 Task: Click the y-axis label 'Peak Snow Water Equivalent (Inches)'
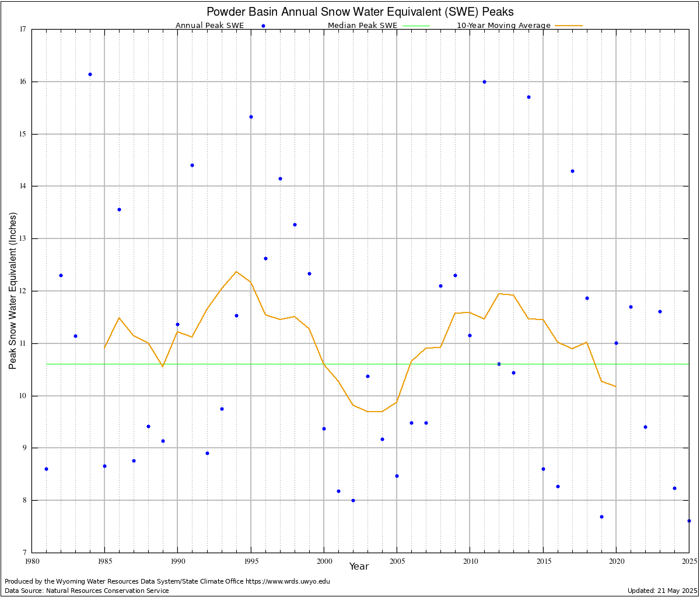point(13,290)
